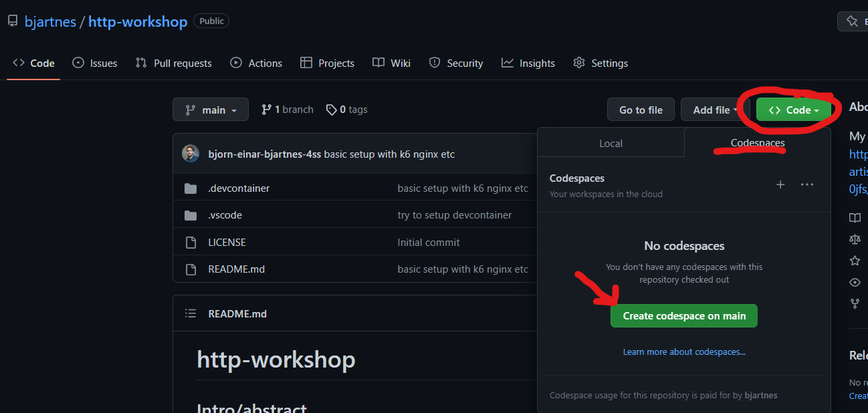View the 0 tags link
This screenshot has width=868, height=413.
point(346,110)
